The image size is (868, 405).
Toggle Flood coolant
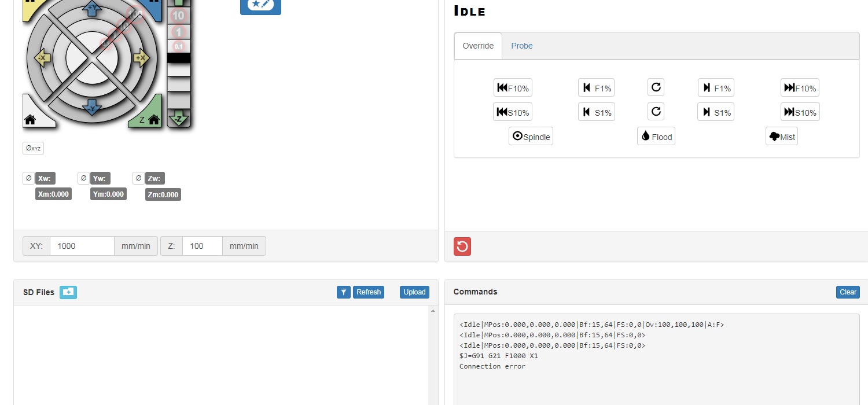coord(656,137)
